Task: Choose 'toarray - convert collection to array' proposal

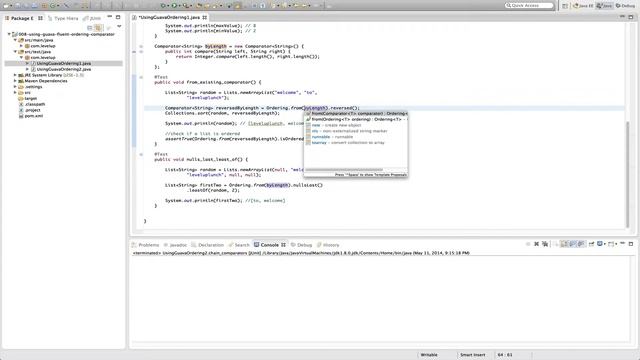Action: coord(356,142)
